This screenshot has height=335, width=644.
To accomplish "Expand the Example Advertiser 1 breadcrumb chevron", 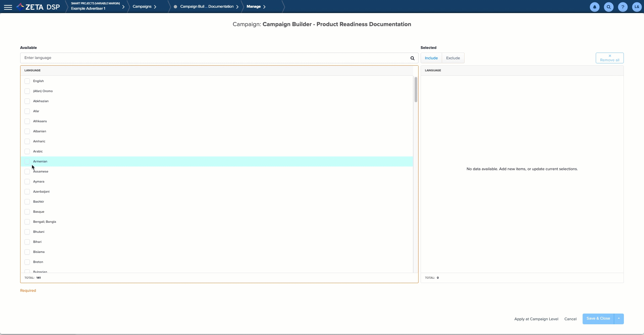I will [123, 7].
